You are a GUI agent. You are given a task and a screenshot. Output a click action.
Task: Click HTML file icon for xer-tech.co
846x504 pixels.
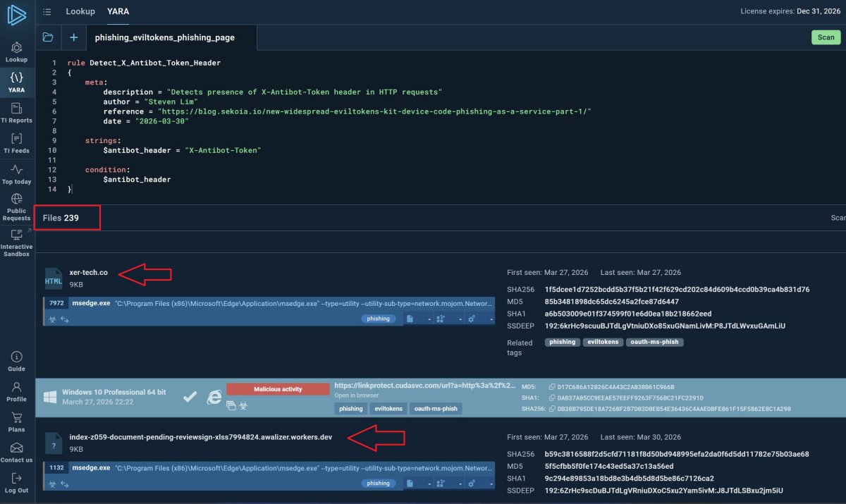(54, 279)
